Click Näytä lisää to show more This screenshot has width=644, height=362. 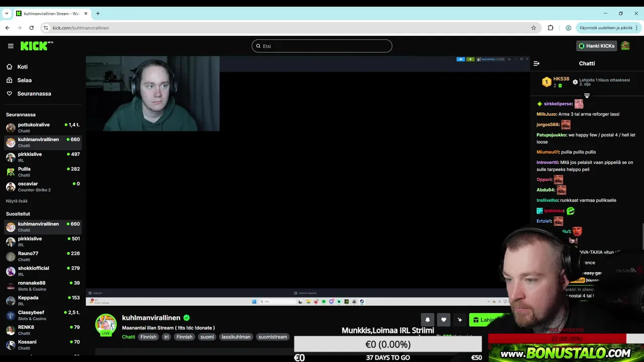(17, 201)
